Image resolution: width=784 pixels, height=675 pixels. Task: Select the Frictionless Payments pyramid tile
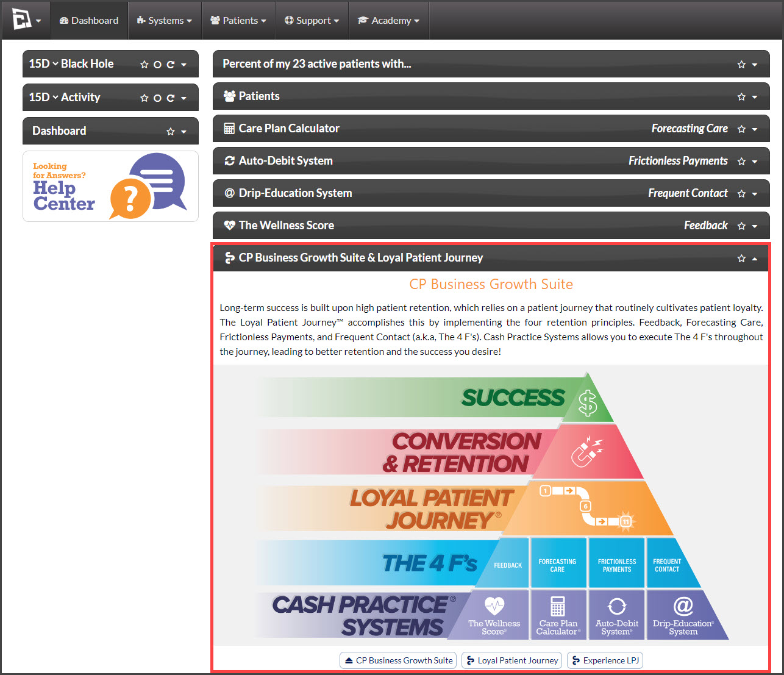coord(617,563)
